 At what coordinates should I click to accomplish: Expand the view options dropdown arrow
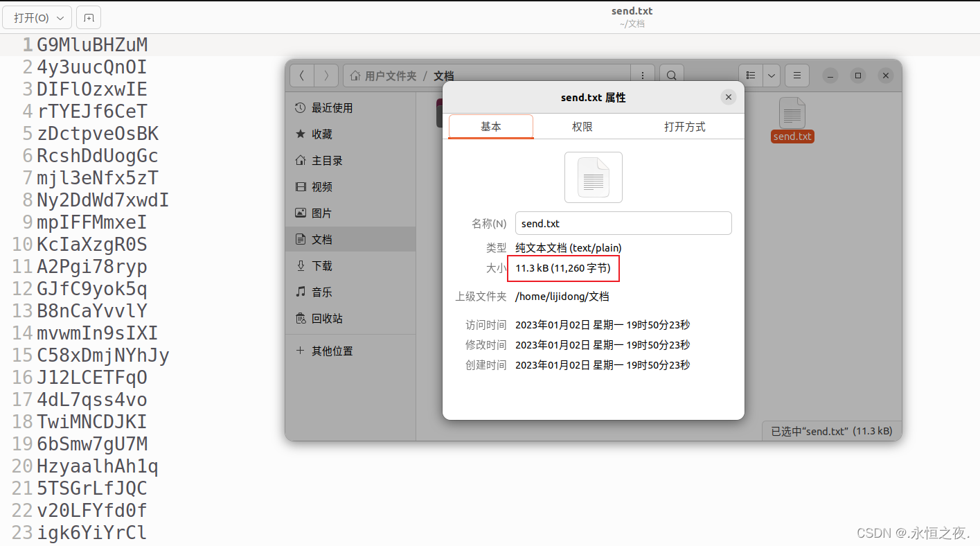pos(772,76)
